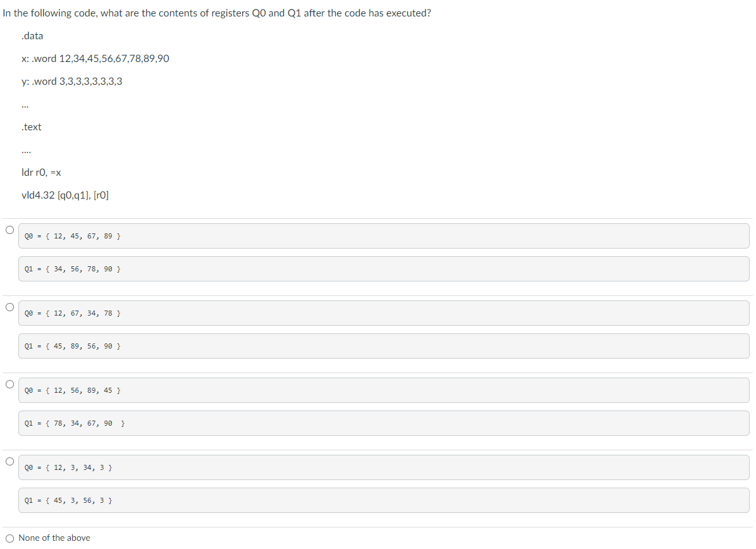Screen dimensions: 756x549
Task: Click the Q0 = { 12, 56, 89, 45 } box
Action: coord(383,390)
